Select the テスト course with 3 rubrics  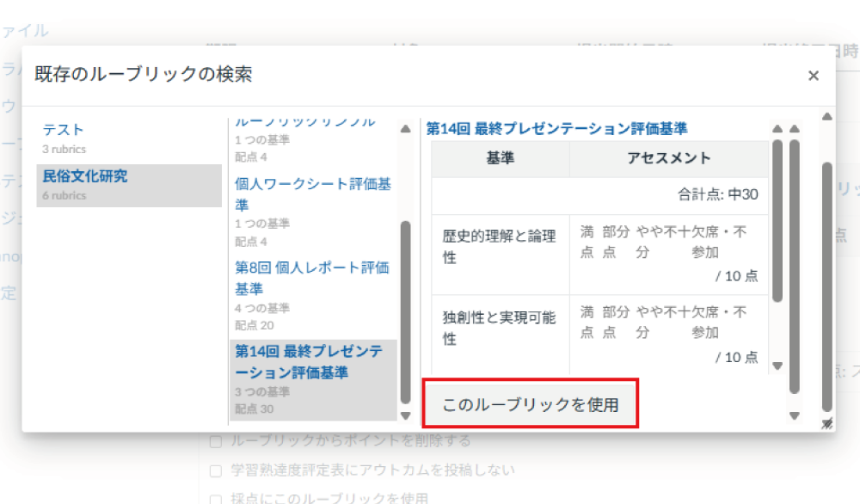click(62, 130)
